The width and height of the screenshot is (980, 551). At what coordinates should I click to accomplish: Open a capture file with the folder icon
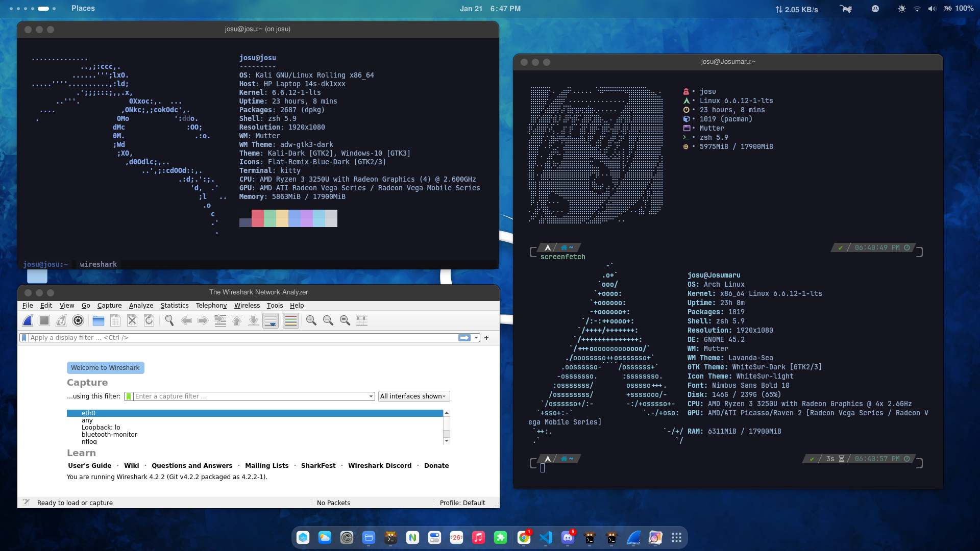99,320
